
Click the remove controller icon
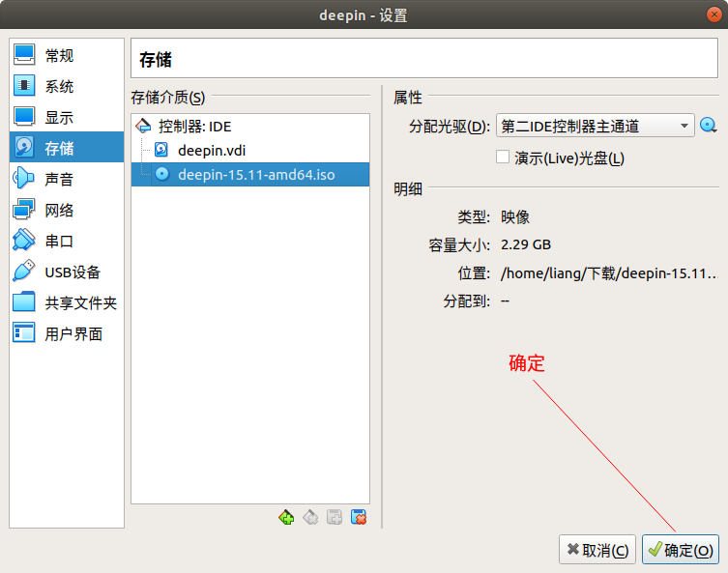[x=310, y=517]
